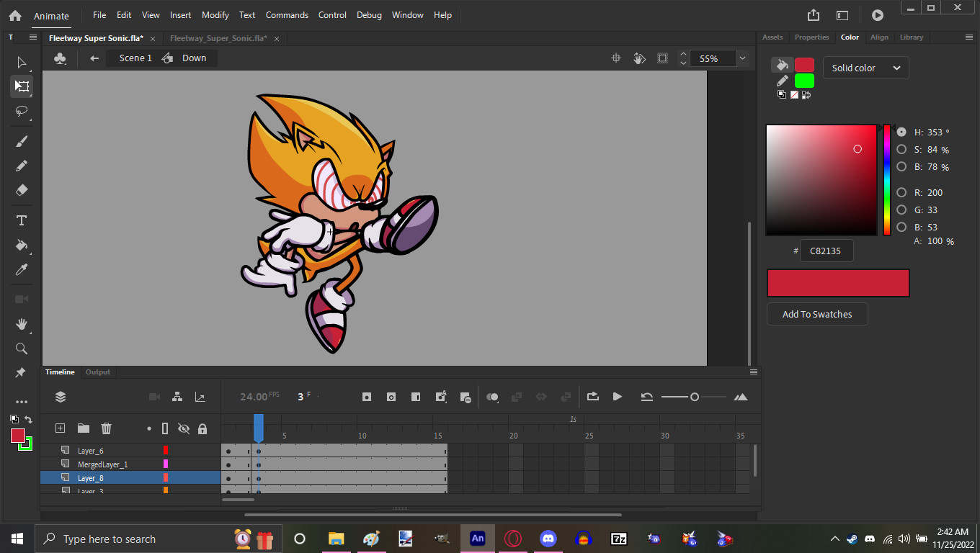Click the Loop playback icon
Screen dimensions: 980x553
(x=593, y=397)
